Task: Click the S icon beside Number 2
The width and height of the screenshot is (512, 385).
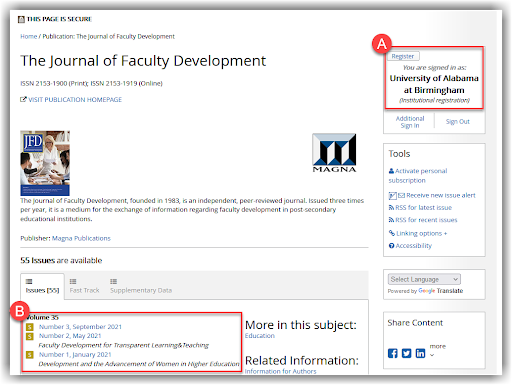Action: click(x=30, y=336)
